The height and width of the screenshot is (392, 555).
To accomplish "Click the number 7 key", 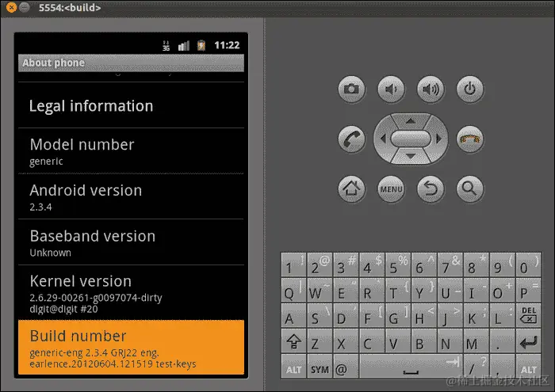I will (450, 265).
